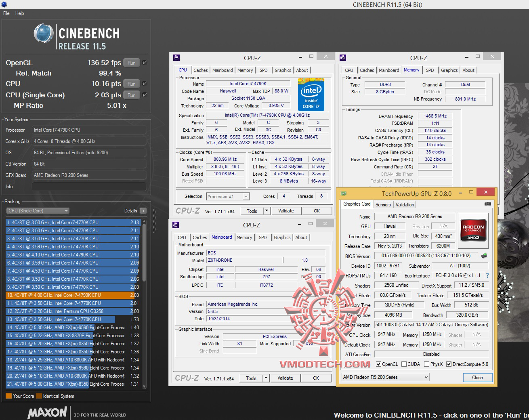The image size is (529, 420).
Task: Switch to the Sensors tab in GPU-Z
Action: point(383,205)
